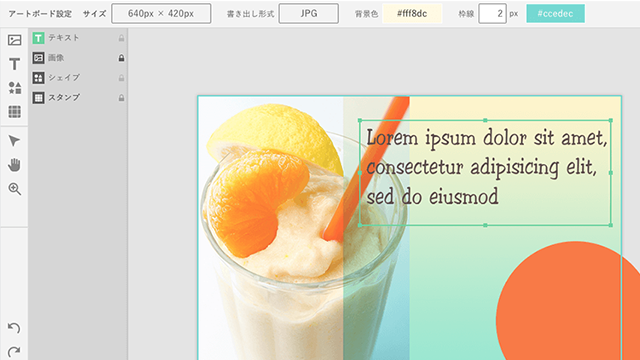The height and width of the screenshot is (360, 640).
Task: Choose the Stamp grid tool icon
Action: pyautogui.click(x=14, y=111)
